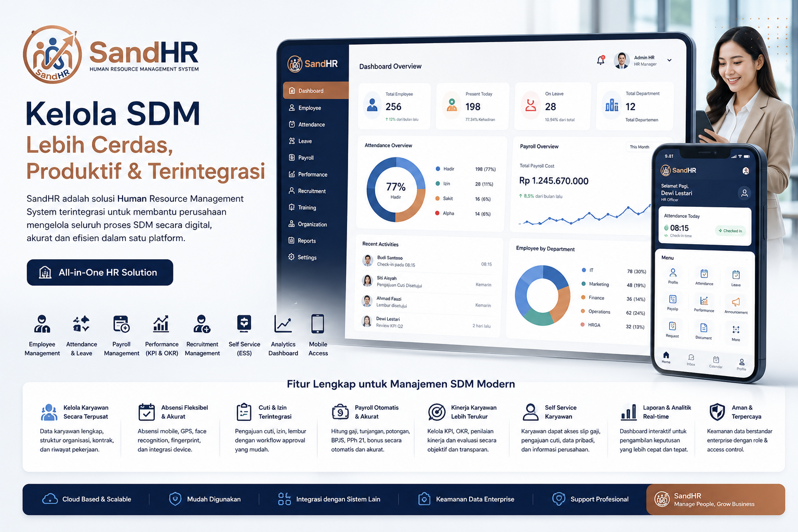Click the Payroll Management feature icon

click(x=121, y=324)
